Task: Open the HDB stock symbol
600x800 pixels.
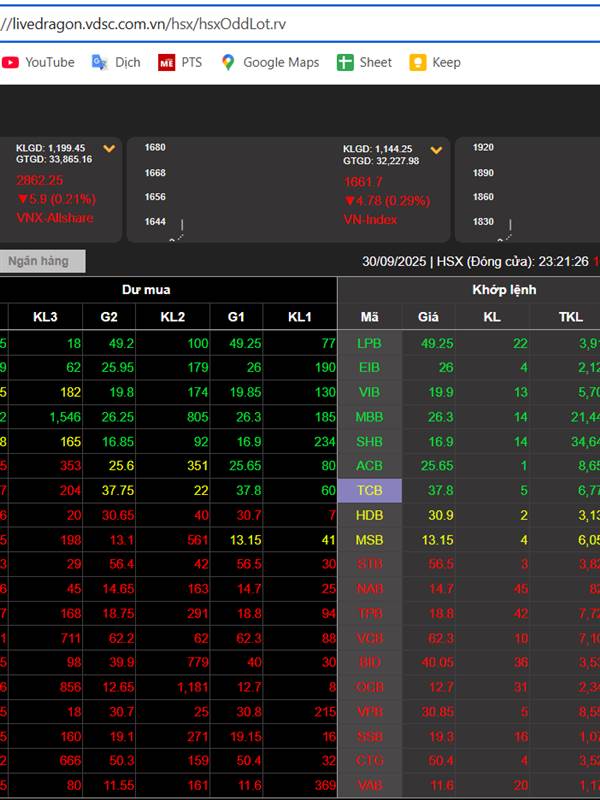Action: point(369,515)
